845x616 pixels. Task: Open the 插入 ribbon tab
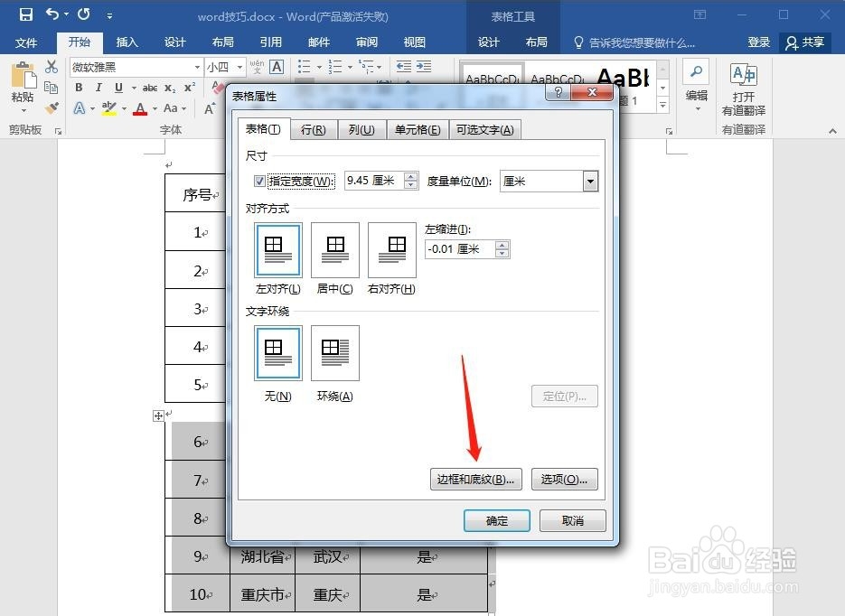(126, 42)
